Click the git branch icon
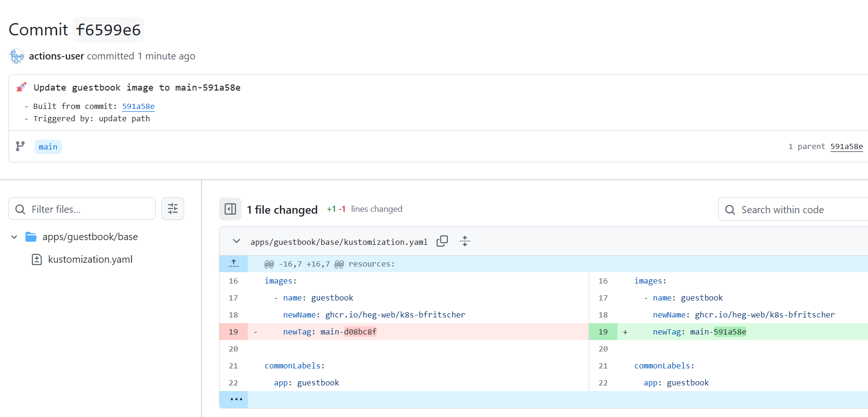Viewport: 868px width, 417px height. pyautogui.click(x=20, y=147)
